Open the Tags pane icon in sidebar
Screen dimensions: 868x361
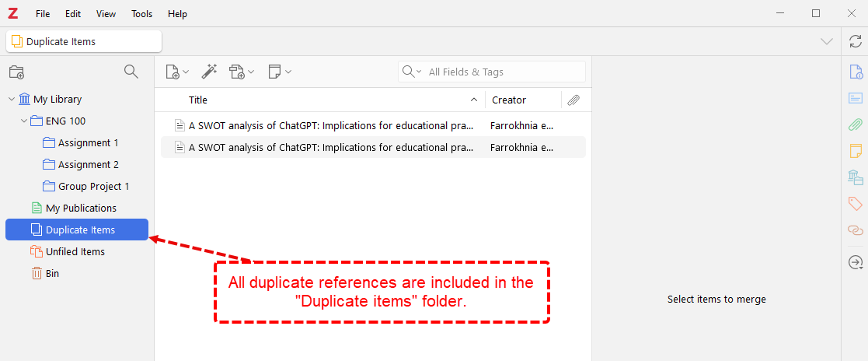[855, 204]
